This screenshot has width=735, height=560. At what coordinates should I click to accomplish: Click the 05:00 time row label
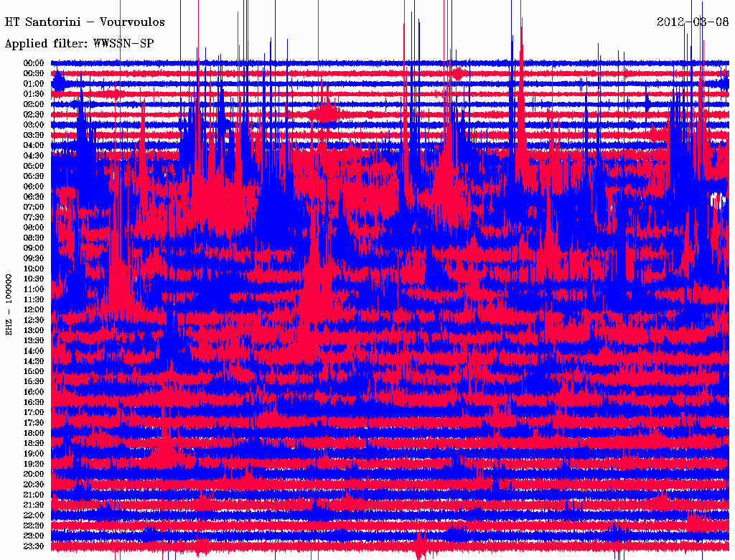[x=34, y=166]
